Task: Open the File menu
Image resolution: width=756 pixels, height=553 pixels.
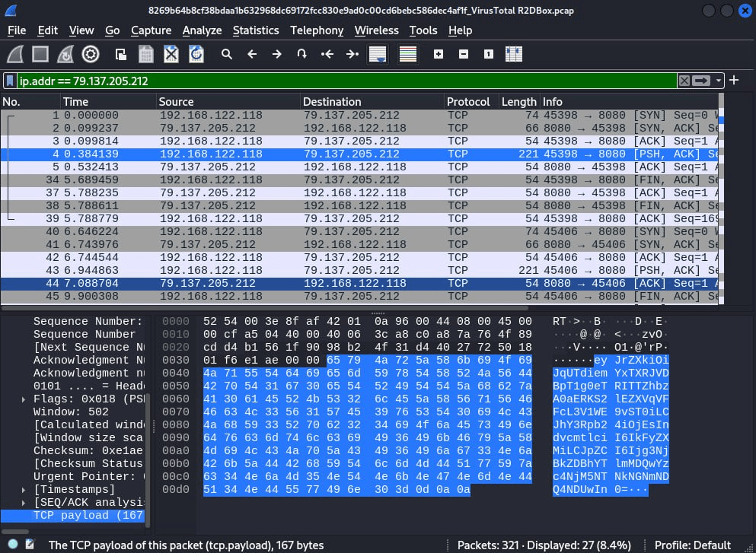Action: coord(17,30)
